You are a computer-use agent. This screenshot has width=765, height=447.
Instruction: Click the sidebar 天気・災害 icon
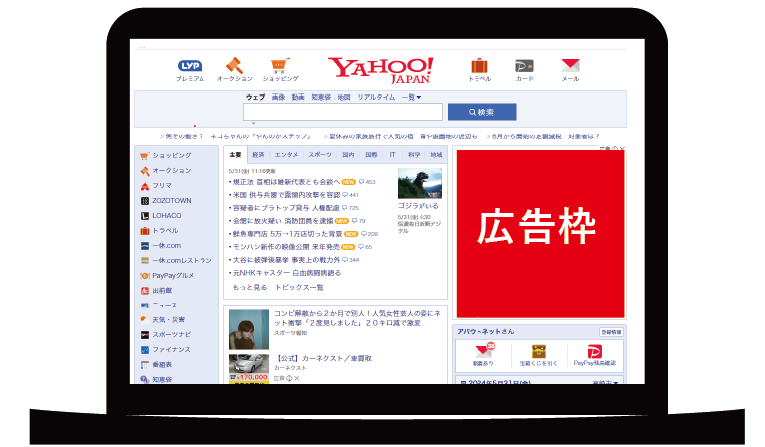tap(144, 320)
